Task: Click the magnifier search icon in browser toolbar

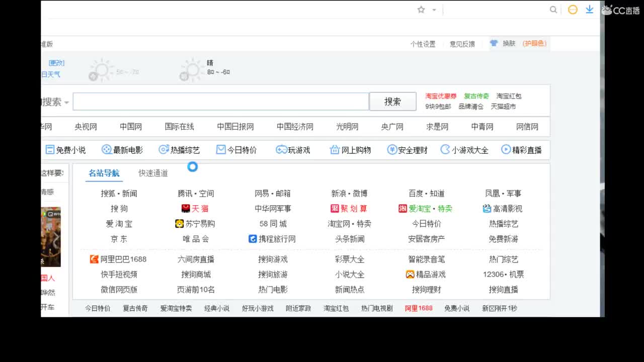Action: (553, 10)
